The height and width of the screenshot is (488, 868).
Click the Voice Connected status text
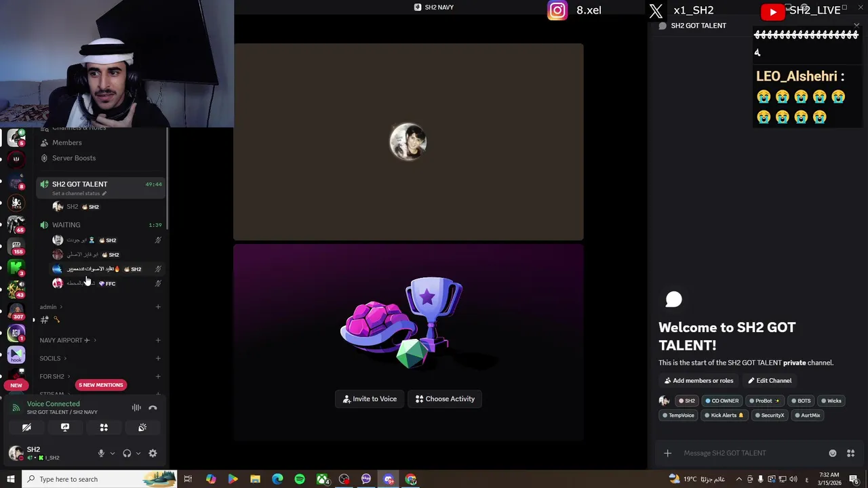click(54, 404)
